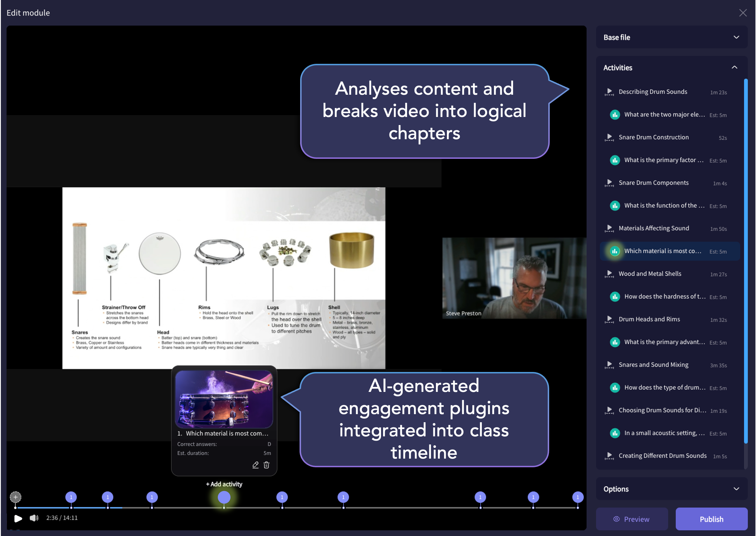Open Creating Different Drum Sounds chapter
Viewport: 756px width, 536px height.
[x=670, y=456]
